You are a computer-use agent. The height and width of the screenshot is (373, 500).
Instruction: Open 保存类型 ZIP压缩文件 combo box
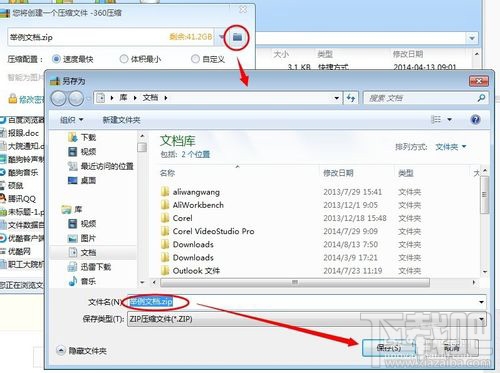click(x=306, y=319)
